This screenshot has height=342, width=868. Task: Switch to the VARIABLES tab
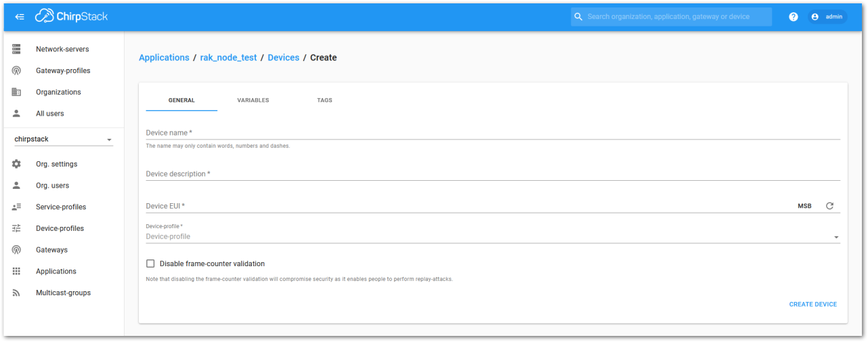pyautogui.click(x=253, y=100)
